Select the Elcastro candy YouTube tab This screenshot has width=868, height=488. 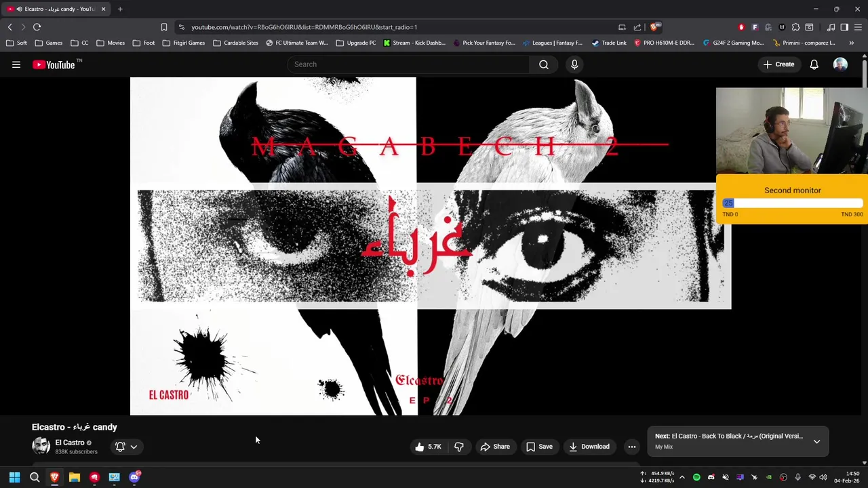pos(57,9)
